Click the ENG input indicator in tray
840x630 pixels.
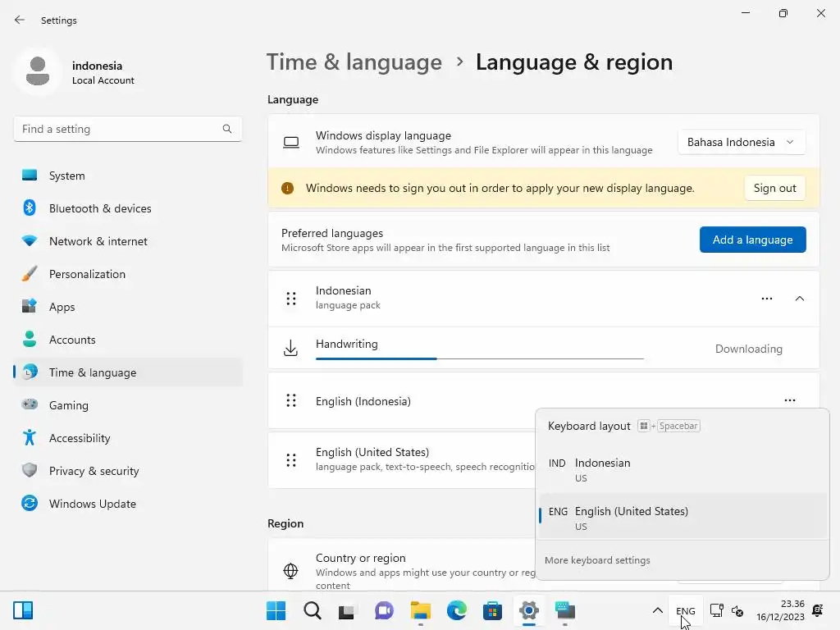tap(685, 610)
